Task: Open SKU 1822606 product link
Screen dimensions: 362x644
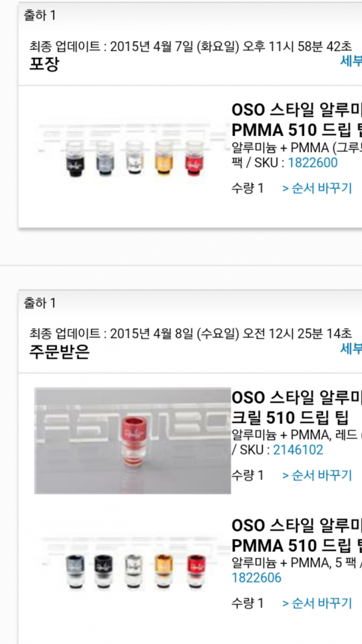Action: tap(257, 578)
